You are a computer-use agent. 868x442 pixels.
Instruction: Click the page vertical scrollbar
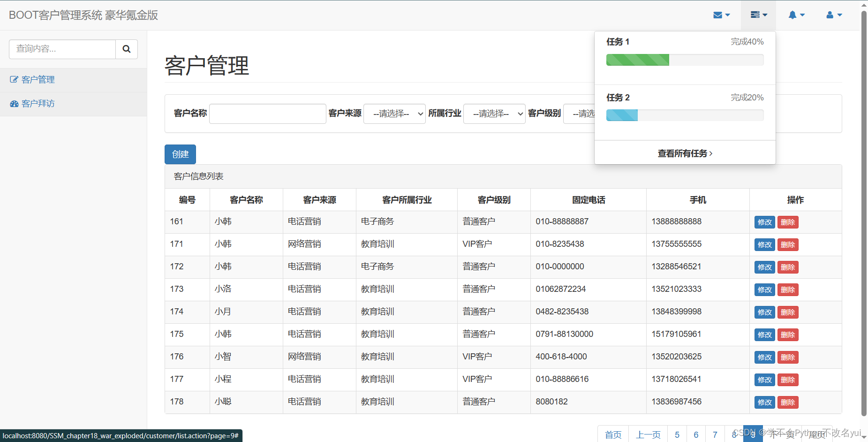[864, 213]
